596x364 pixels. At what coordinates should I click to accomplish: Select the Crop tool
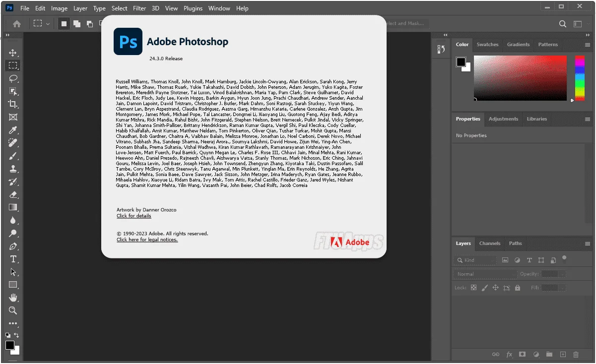(x=13, y=104)
